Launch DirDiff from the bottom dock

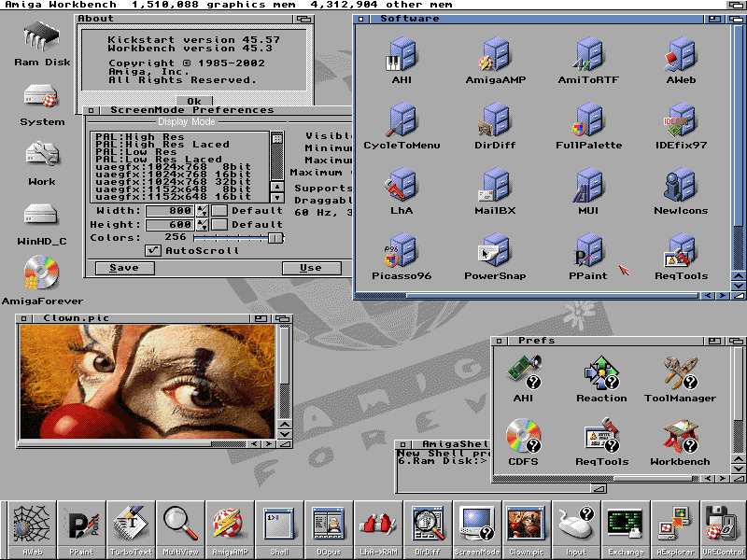(429, 529)
